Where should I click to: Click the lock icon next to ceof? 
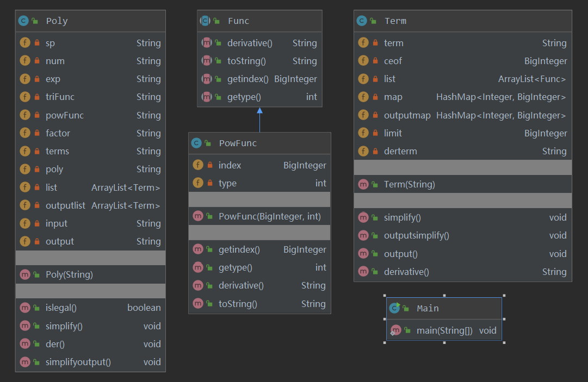375,61
